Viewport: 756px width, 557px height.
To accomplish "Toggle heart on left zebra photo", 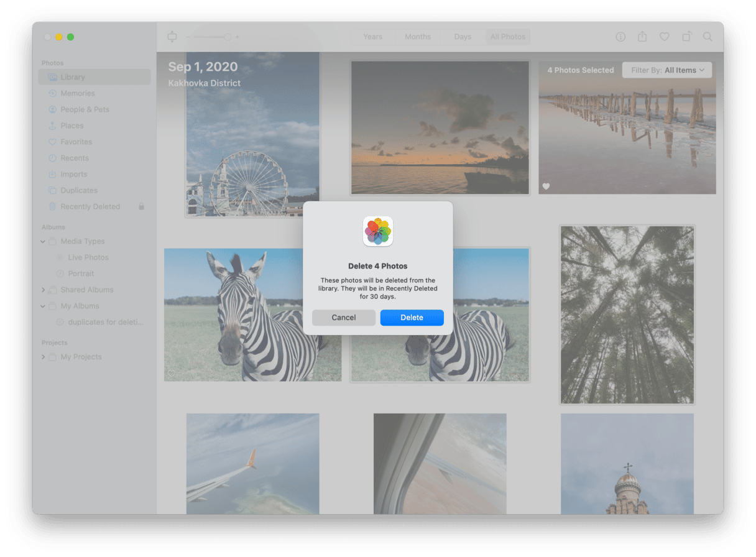I will pos(172,373).
